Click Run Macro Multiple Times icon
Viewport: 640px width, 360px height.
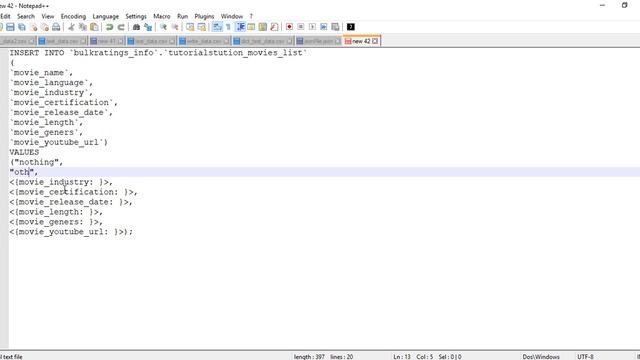point(324,27)
